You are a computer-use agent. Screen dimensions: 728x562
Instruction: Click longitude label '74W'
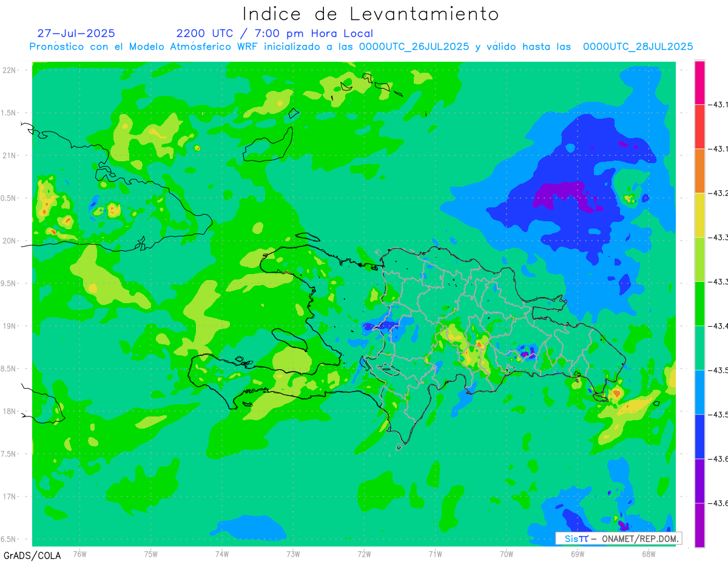point(222,554)
